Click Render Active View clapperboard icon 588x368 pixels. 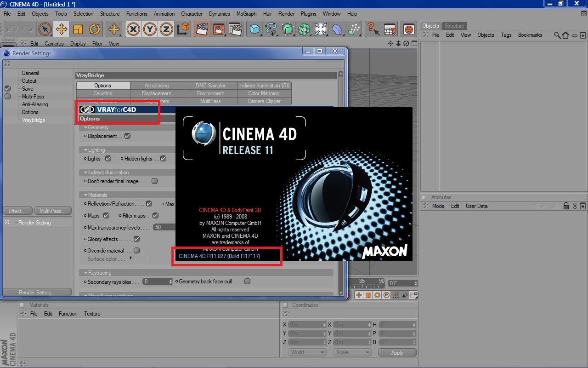tap(202, 29)
